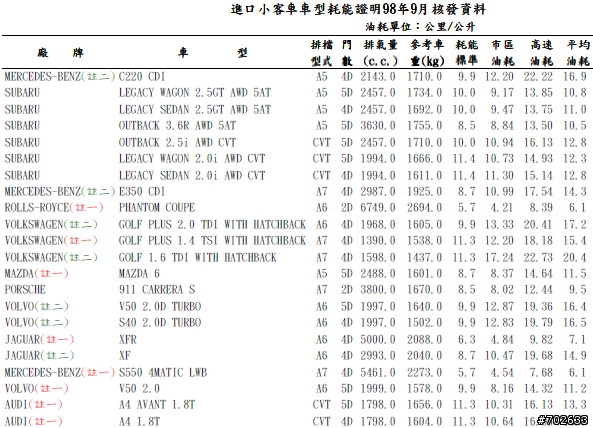Image resolution: width=593 pixels, height=428 pixels.
Task: Click 'OUTBACK 2.5i AWD CVT' model cell
Action: click(177, 143)
